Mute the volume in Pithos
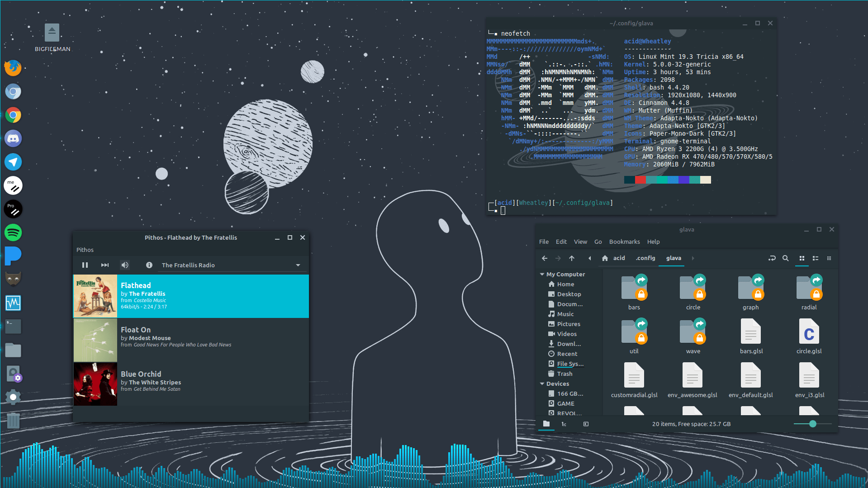This screenshot has width=868, height=488. (x=125, y=265)
